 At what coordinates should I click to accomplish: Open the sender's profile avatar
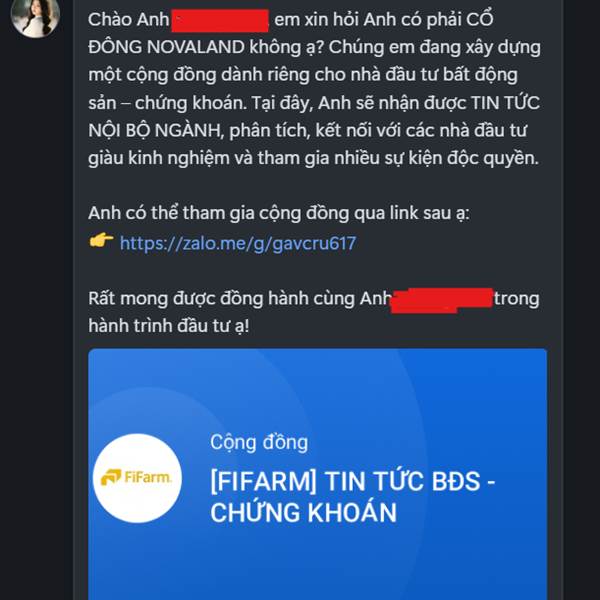(x=35, y=16)
